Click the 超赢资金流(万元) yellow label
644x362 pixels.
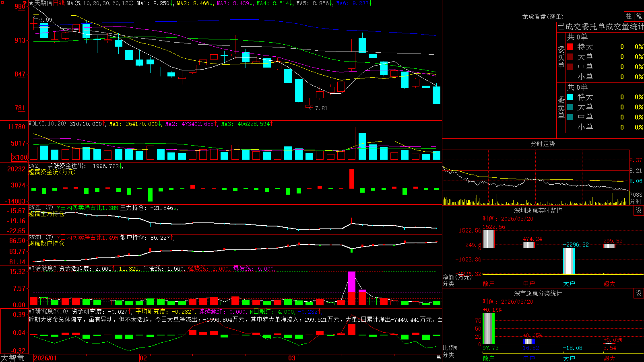pos(52,172)
